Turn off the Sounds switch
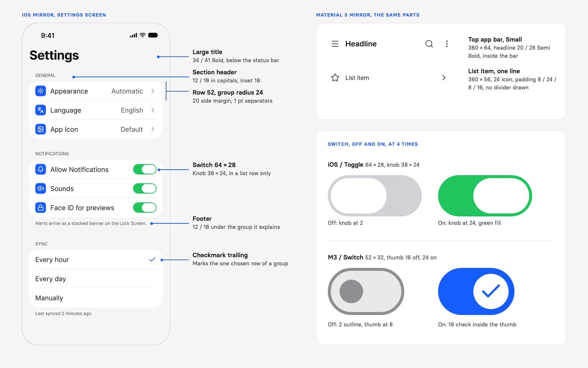The image size is (588, 368). pyautogui.click(x=145, y=188)
